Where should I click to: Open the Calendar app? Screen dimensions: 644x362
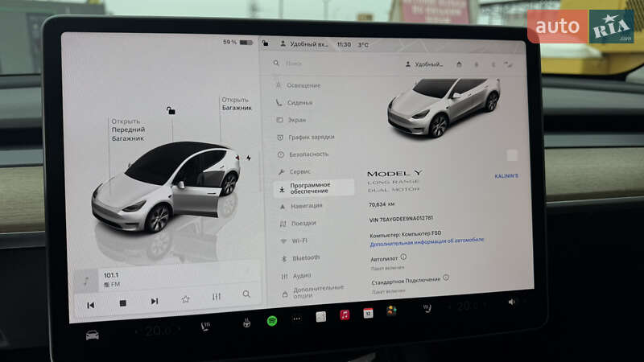coord(368,313)
